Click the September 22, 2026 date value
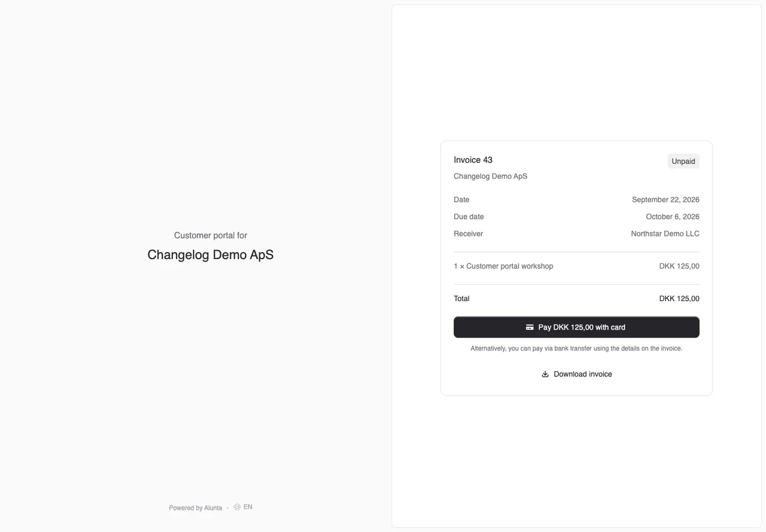Image resolution: width=766 pixels, height=532 pixels. coord(665,200)
